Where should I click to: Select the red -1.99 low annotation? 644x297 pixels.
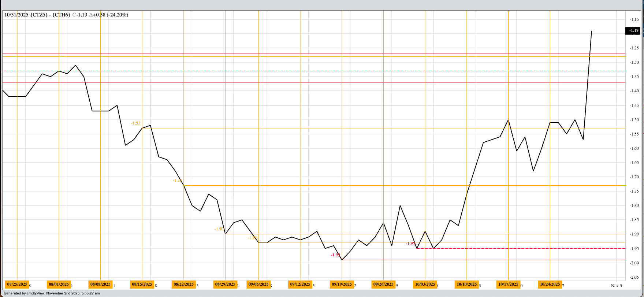(335, 255)
